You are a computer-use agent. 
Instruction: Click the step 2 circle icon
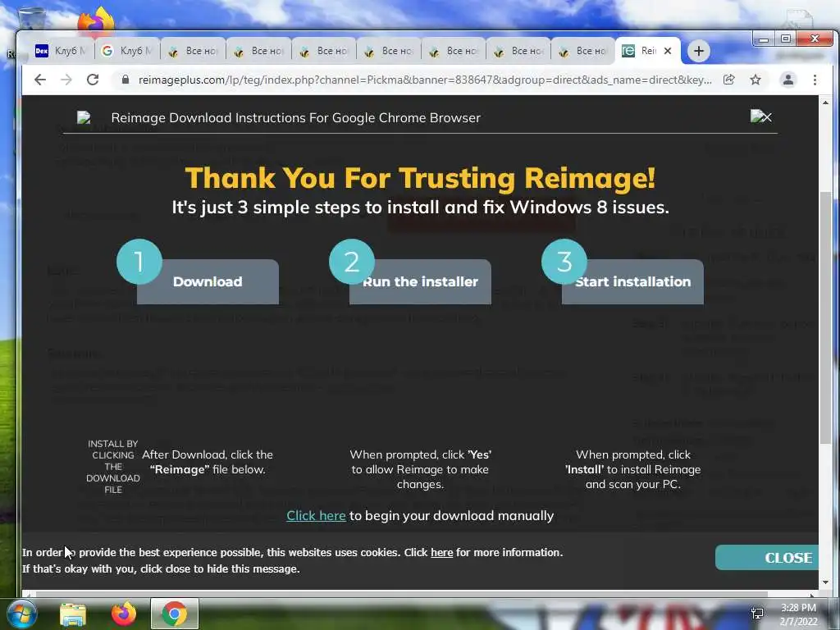(352, 262)
